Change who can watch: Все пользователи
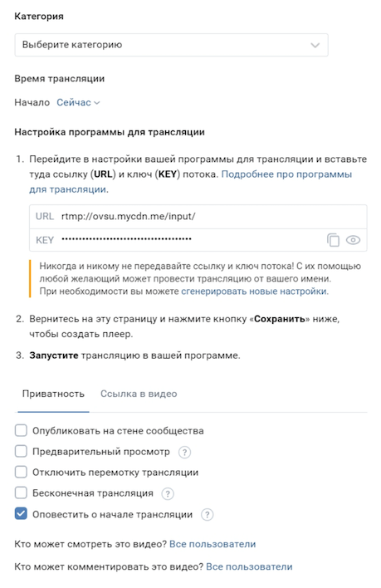Viewport: 381px width, 588px height. 212,544
